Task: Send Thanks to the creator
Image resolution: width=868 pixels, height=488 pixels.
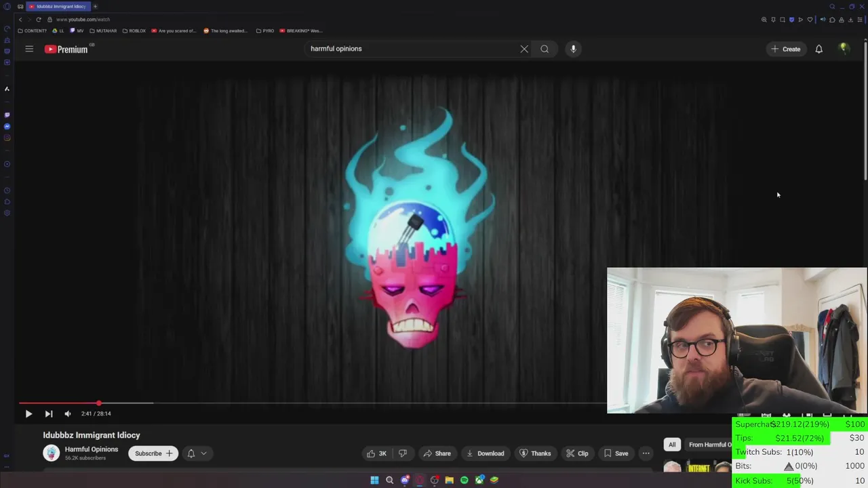Action: pos(535,453)
